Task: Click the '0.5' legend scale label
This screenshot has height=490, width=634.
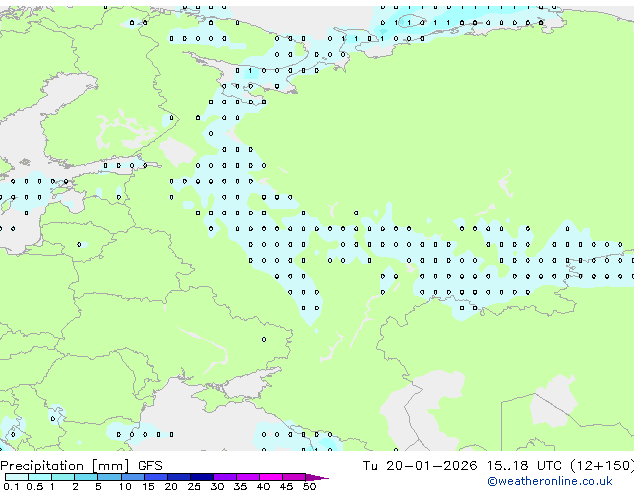Action: click(x=35, y=486)
